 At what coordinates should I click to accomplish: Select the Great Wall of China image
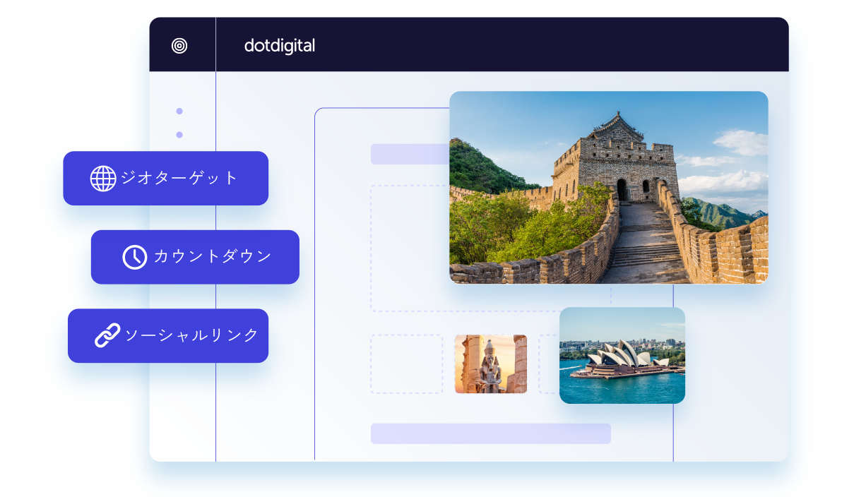[608, 187]
